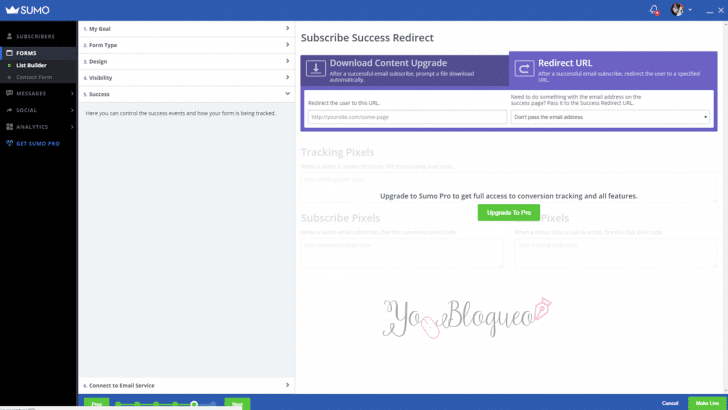Collapse the Success step
The height and width of the screenshot is (410, 728).
(x=186, y=94)
